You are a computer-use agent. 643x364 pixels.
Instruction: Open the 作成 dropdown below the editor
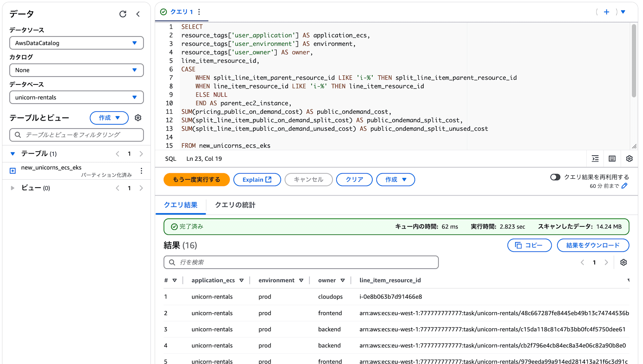395,180
